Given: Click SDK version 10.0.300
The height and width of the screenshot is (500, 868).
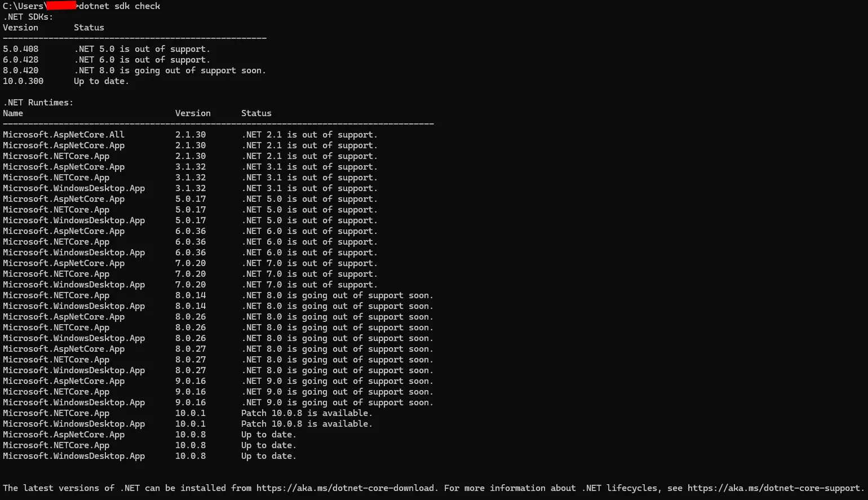Looking at the screenshot, I should (x=23, y=81).
